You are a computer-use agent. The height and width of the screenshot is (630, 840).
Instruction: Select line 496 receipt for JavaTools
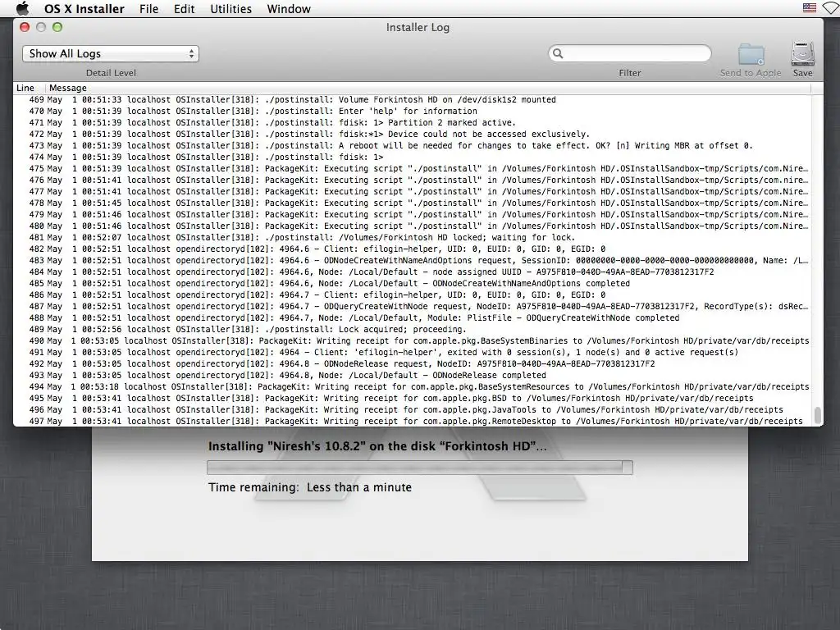[x=413, y=410]
